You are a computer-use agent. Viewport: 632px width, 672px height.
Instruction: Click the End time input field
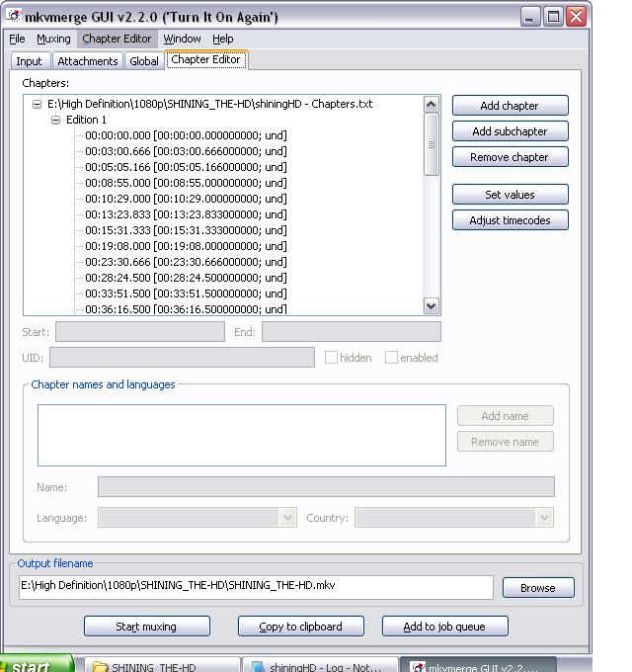click(352, 332)
